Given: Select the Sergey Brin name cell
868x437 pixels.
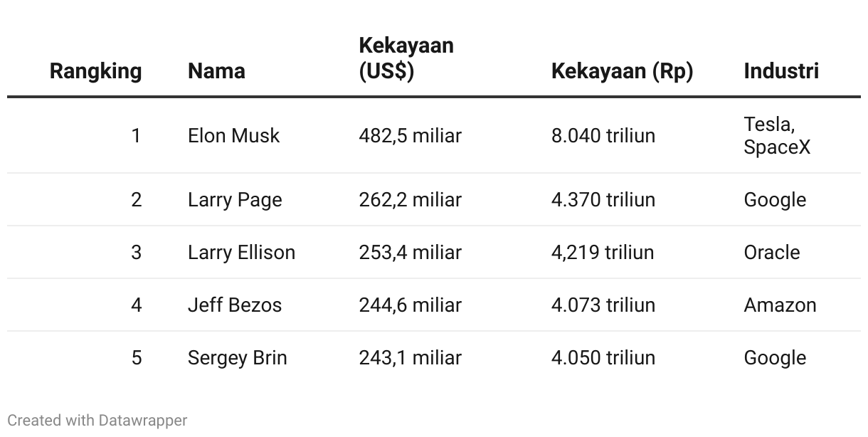Looking at the screenshot, I should tap(237, 357).
